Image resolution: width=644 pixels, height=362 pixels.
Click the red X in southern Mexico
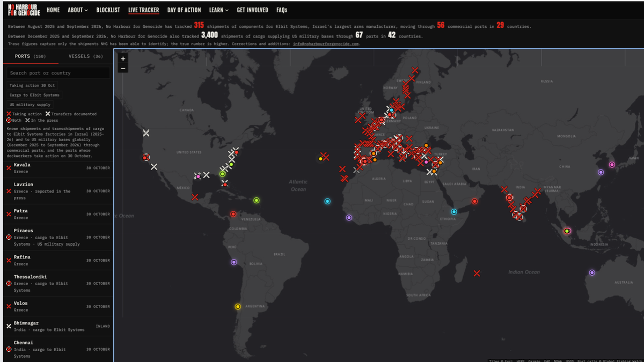(195, 197)
